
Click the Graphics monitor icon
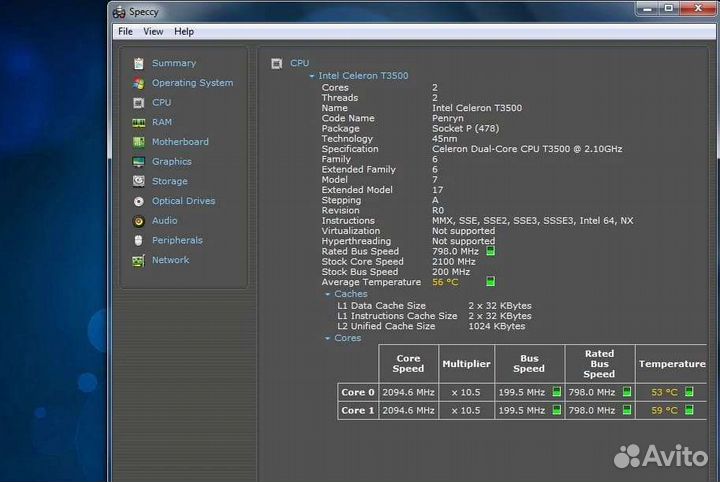click(x=139, y=162)
